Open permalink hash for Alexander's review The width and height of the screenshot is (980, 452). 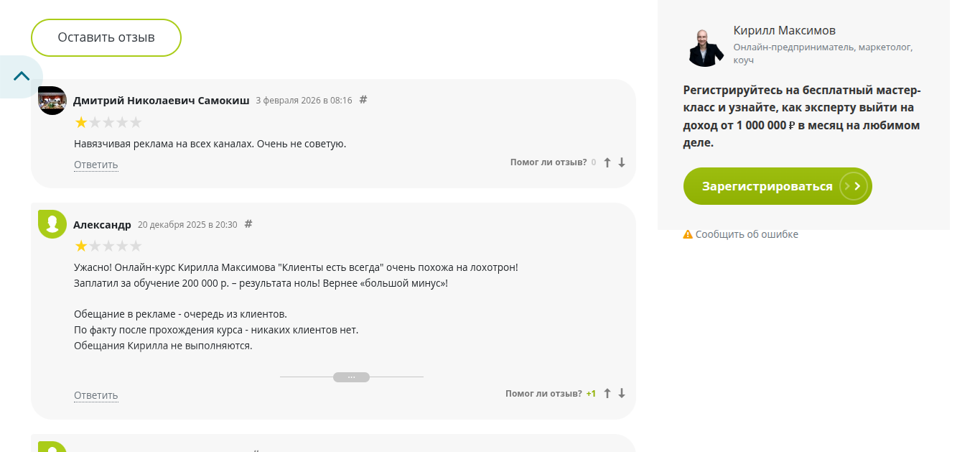pos(248,223)
